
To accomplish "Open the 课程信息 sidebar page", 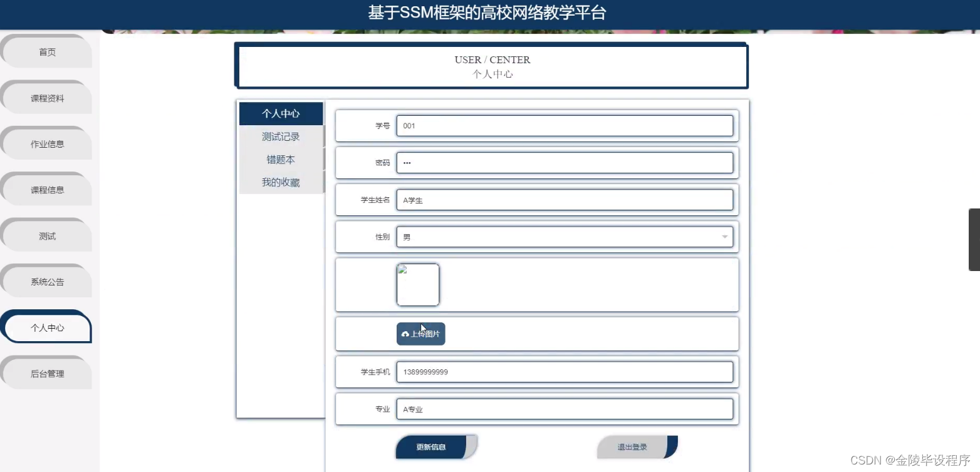I will [x=46, y=189].
